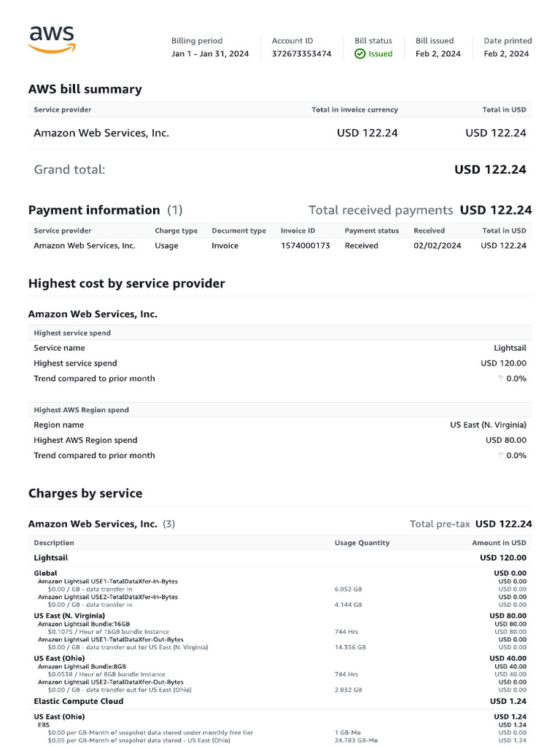The height and width of the screenshot is (747, 560).
Task: Click the Highest cost by service provider heading
Action: [x=126, y=283]
